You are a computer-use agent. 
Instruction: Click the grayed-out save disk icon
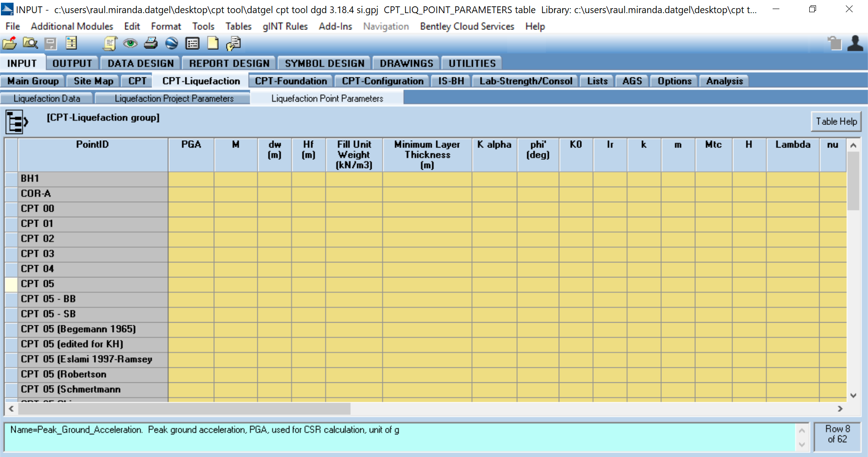[50, 43]
